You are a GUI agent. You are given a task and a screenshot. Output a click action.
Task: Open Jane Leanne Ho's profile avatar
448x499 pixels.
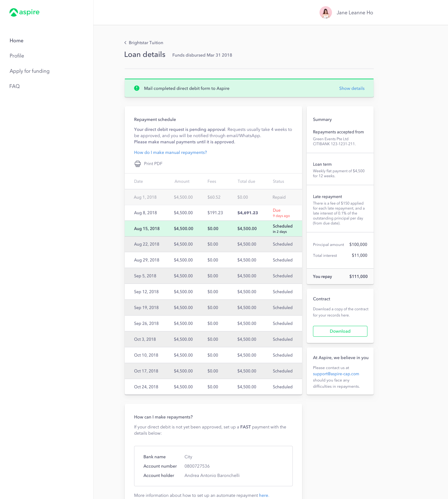coord(326,12)
